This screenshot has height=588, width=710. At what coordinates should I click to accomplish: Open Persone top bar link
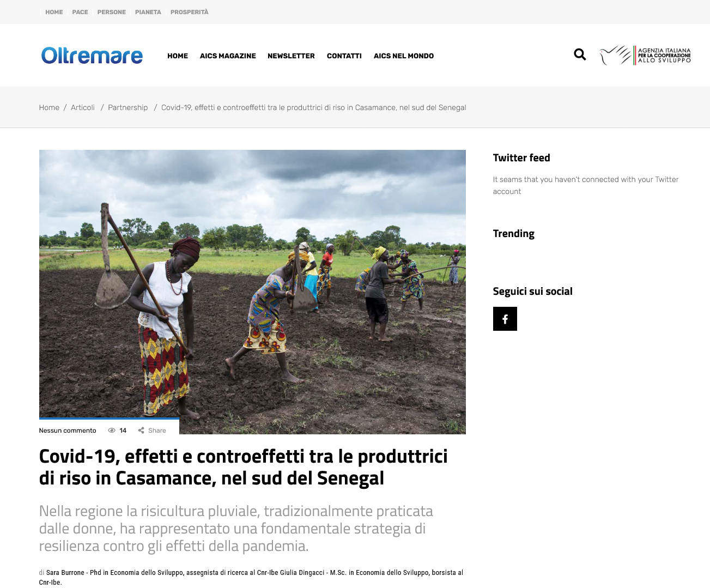point(112,12)
